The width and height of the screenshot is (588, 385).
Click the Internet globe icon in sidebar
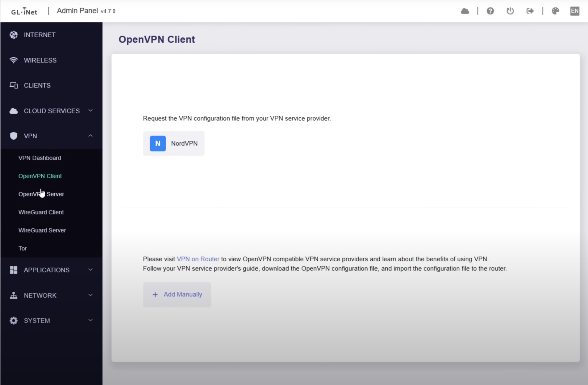tap(14, 35)
